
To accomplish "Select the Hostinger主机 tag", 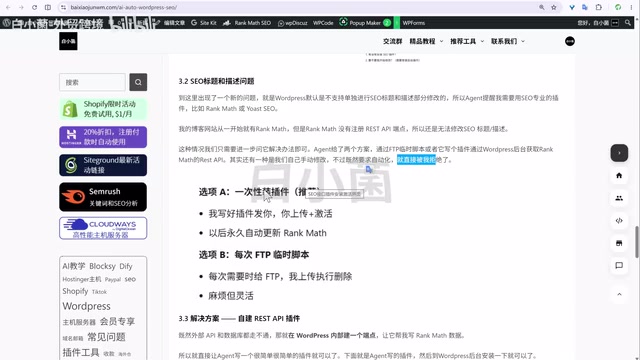I will tap(82, 279).
